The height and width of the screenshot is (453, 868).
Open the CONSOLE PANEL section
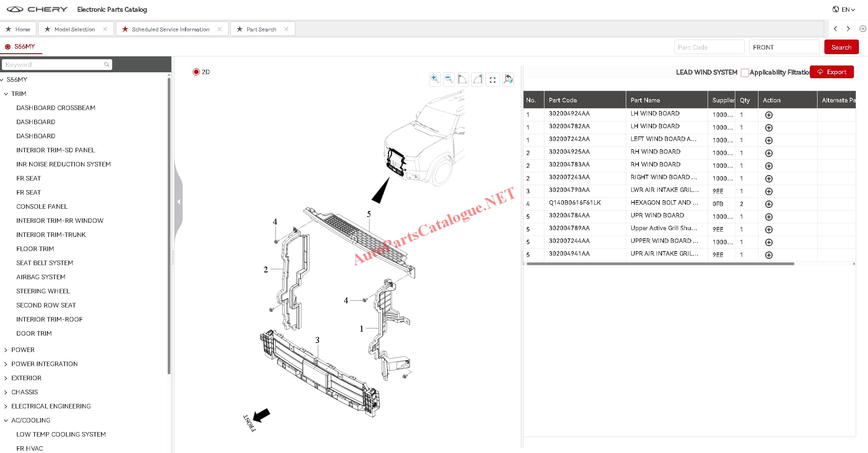tap(42, 206)
